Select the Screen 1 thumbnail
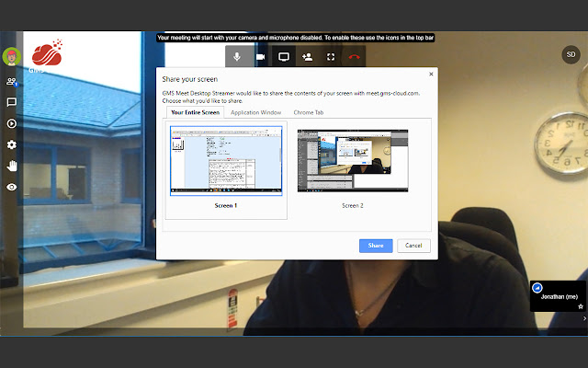The width and height of the screenshot is (588, 368). click(x=226, y=161)
